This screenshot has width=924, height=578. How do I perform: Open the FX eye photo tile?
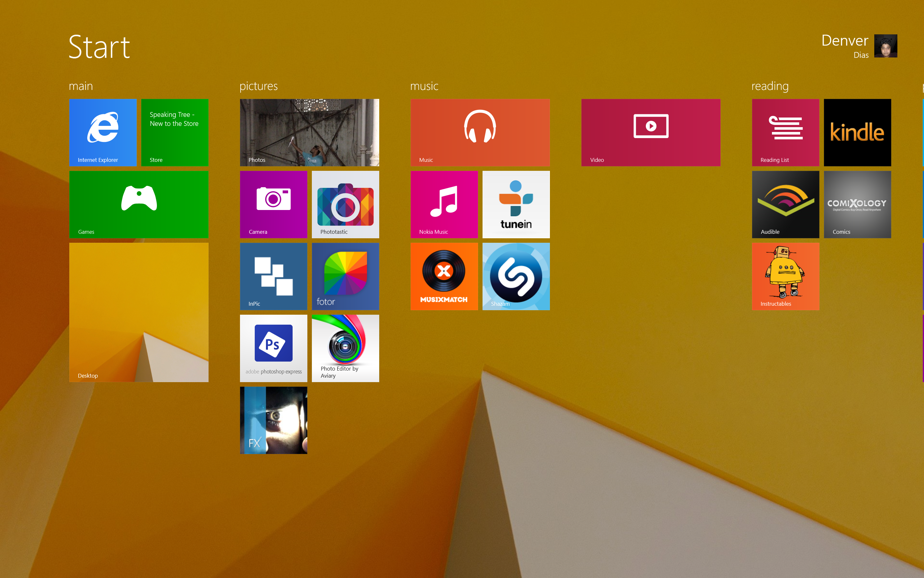point(273,420)
